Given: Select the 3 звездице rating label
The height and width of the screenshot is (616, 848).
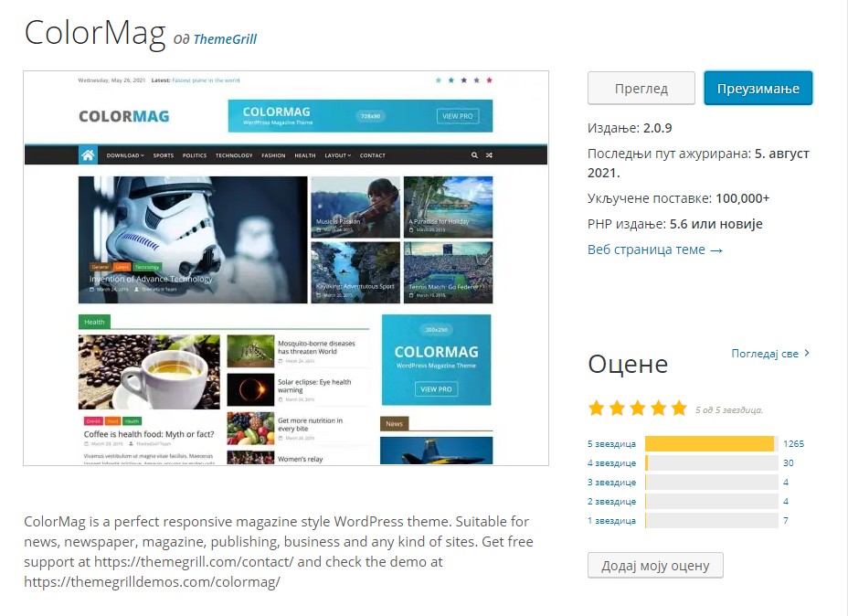Looking at the screenshot, I should pyautogui.click(x=611, y=483).
